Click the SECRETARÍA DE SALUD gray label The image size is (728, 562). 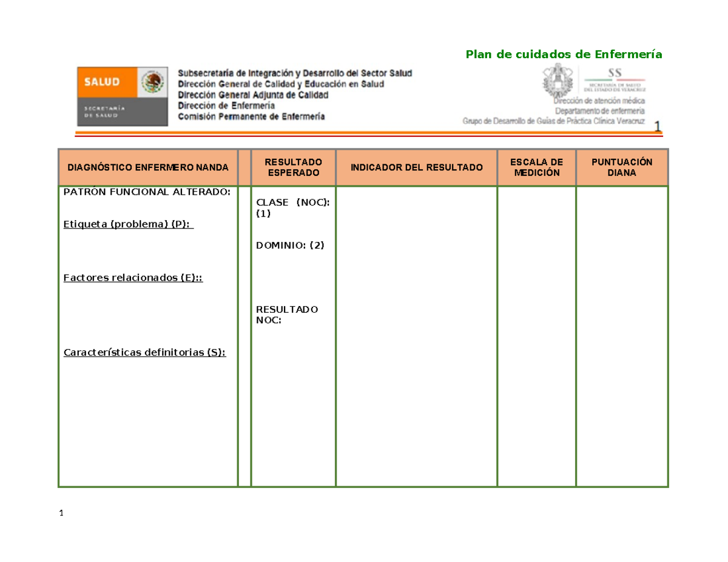click(x=104, y=111)
